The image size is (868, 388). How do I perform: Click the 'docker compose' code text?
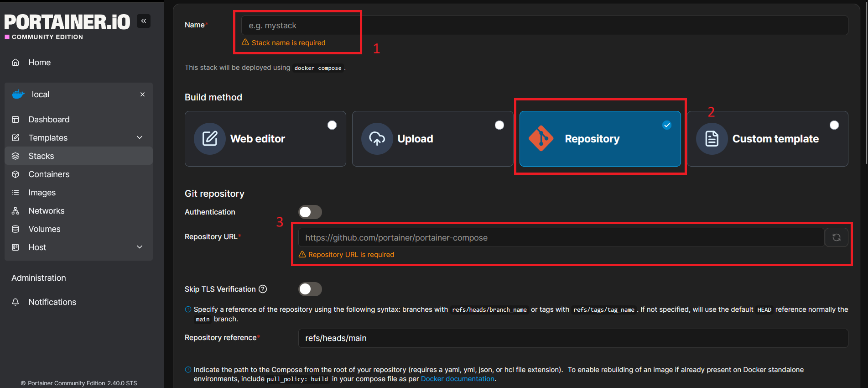318,68
